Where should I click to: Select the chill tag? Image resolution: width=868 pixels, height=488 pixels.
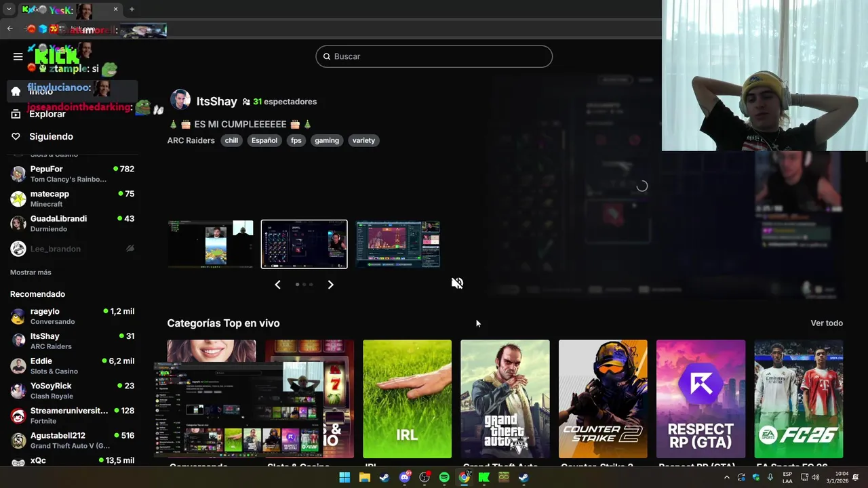[231, 140]
